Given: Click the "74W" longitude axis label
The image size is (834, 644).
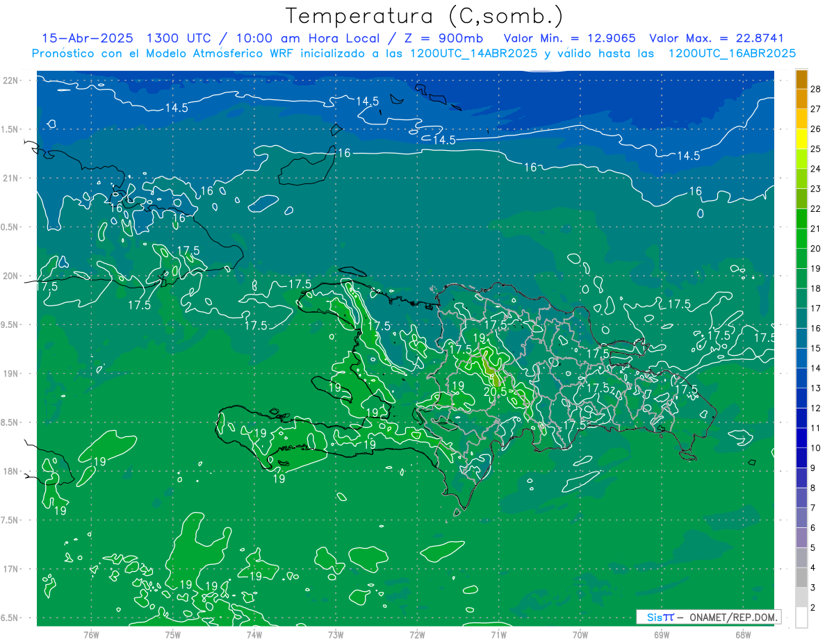Looking at the screenshot, I should [x=254, y=634].
